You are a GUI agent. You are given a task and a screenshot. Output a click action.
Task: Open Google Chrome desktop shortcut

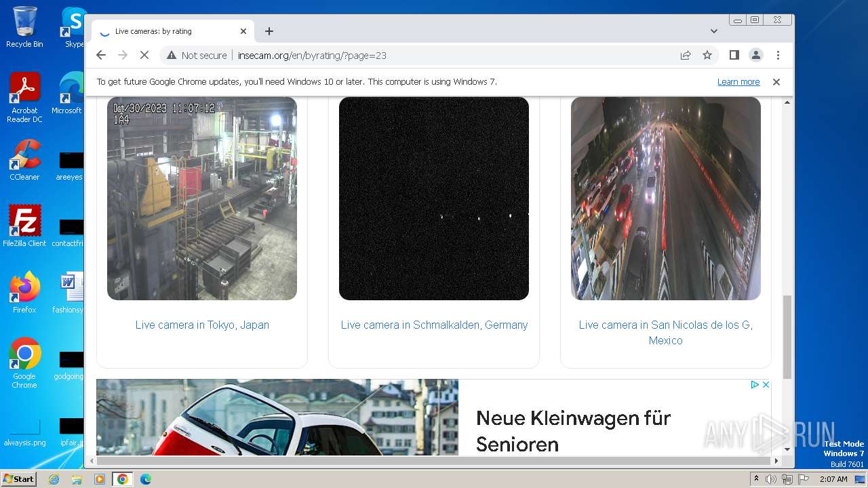point(24,363)
